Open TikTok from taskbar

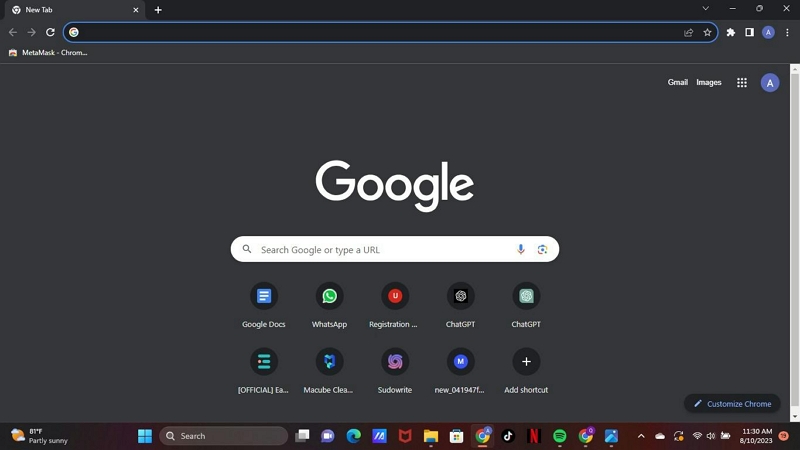point(508,436)
